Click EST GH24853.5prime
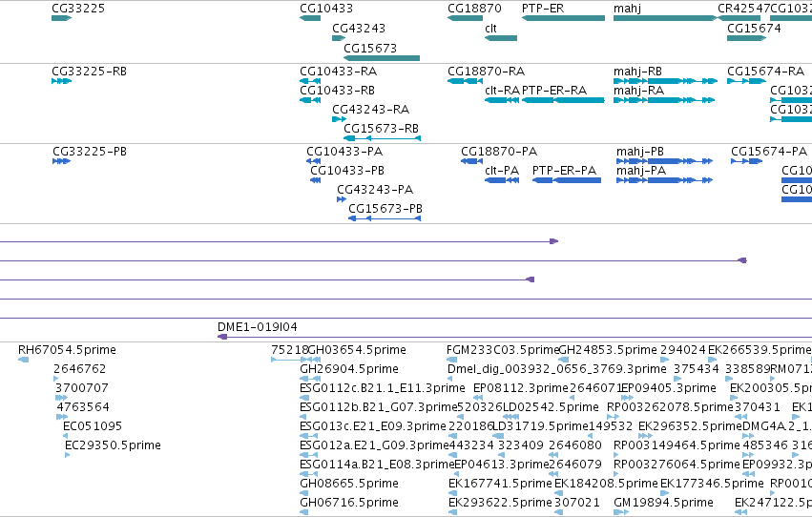 608,350
